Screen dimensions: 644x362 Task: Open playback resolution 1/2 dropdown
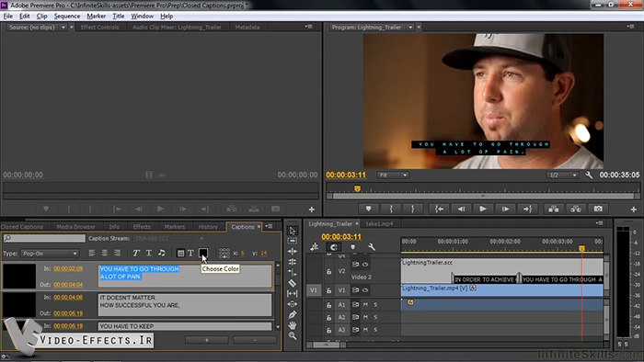(563, 175)
